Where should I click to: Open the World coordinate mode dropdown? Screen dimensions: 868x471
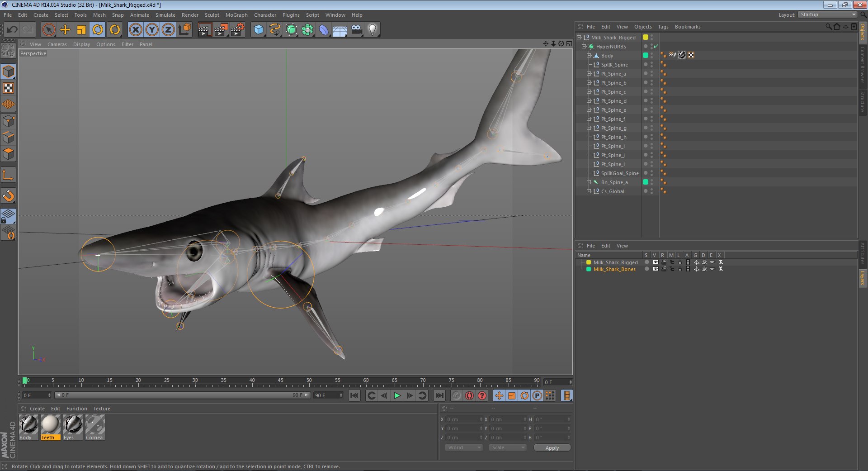[x=464, y=447]
